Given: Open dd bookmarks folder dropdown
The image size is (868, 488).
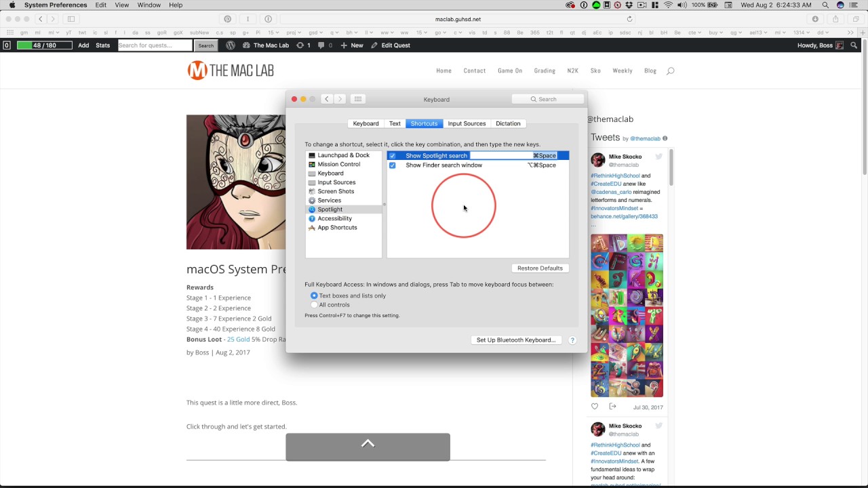Looking at the screenshot, I should [x=823, y=33].
